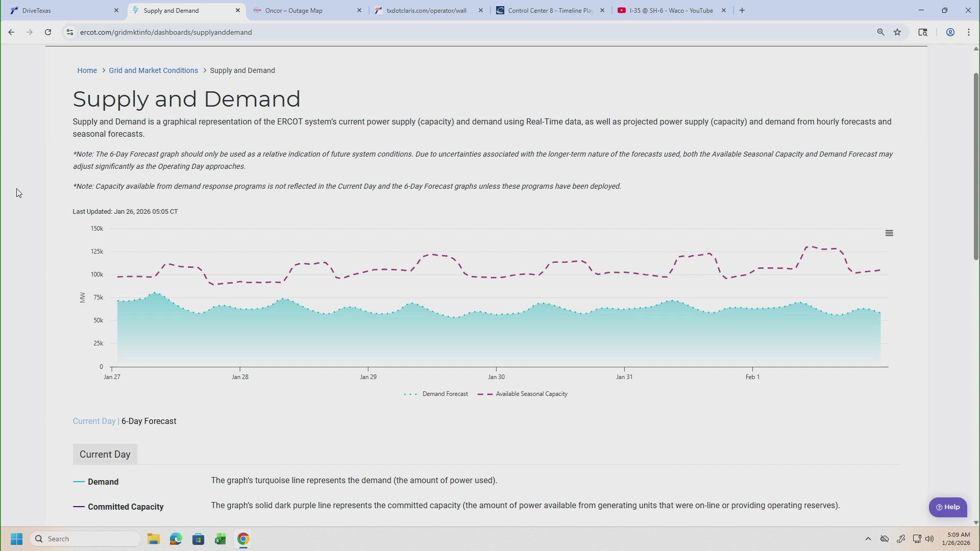Image resolution: width=980 pixels, height=551 pixels.
Task: Open Grid and Market Conditions breadcrumb
Action: point(153,70)
